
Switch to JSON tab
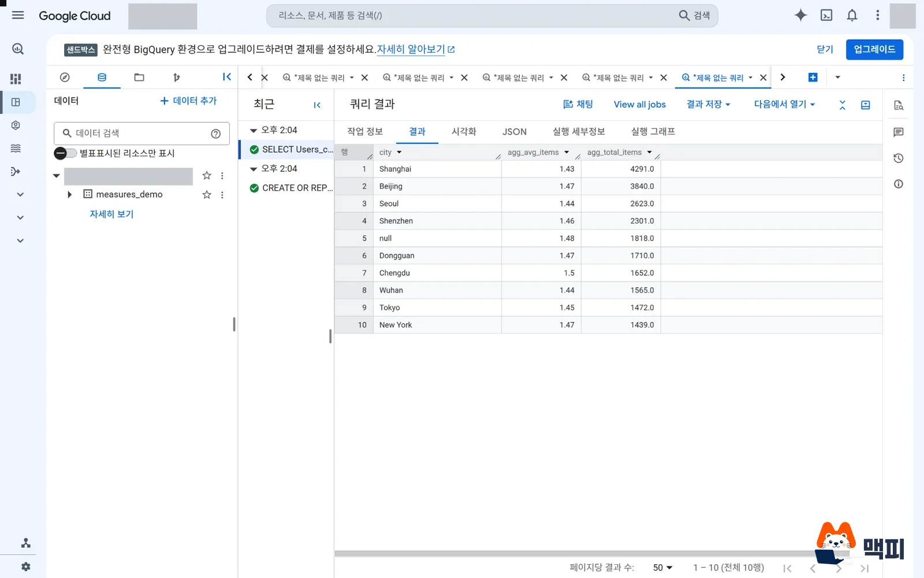coord(515,132)
